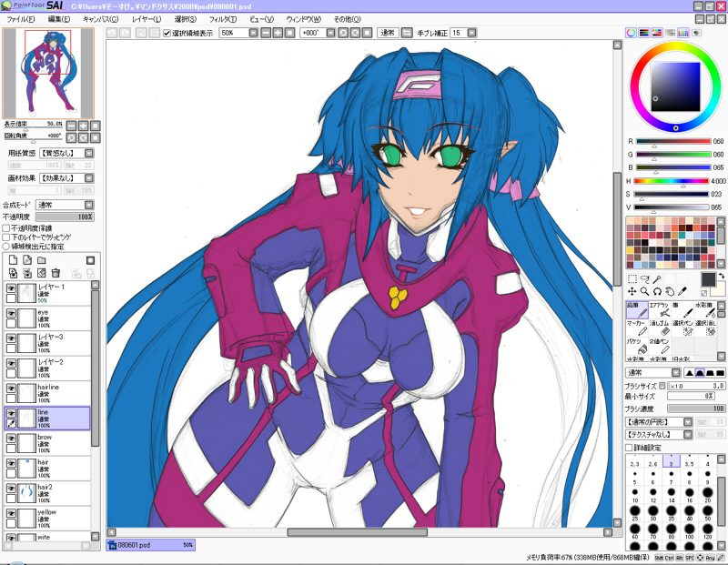Enable 下のレイヤーでクリッピング checkbox
The image size is (728, 565).
pyautogui.click(x=6, y=237)
